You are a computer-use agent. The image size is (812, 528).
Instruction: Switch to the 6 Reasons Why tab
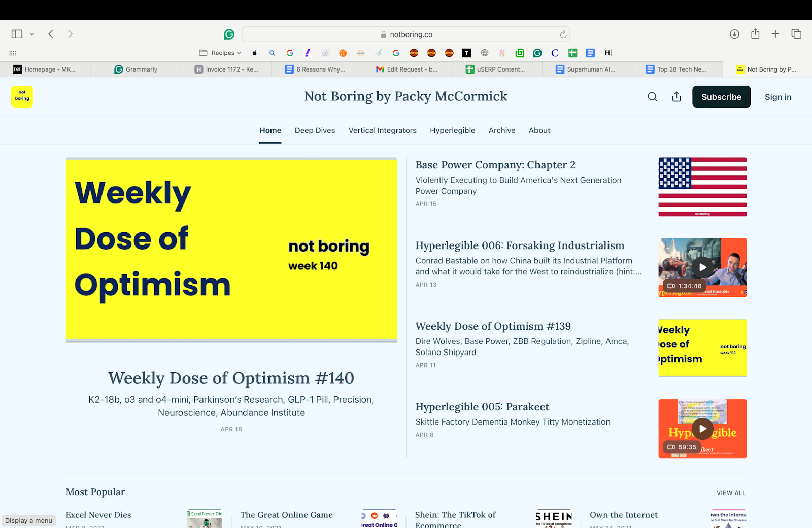click(317, 69)
